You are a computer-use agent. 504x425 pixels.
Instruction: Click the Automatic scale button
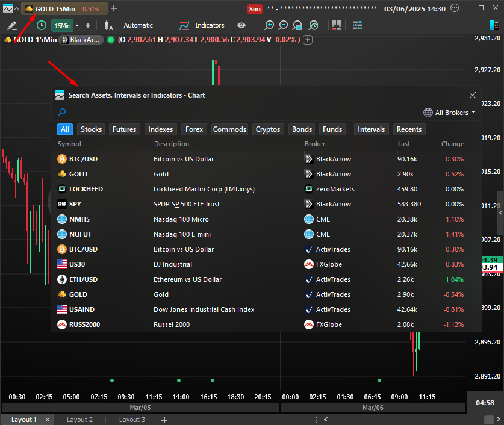tap(138, 25)
